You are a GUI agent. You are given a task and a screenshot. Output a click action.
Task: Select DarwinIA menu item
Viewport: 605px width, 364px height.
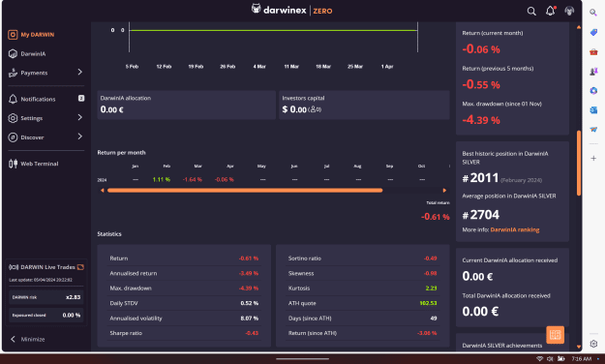[x=33, y=54]
